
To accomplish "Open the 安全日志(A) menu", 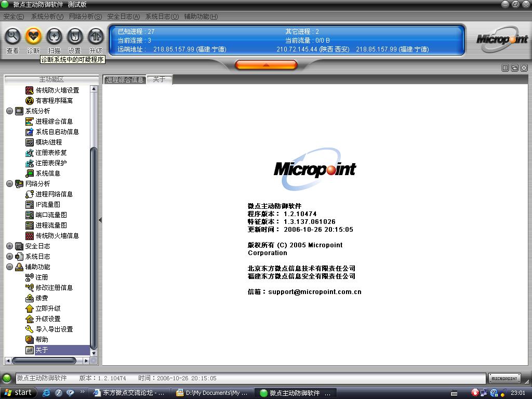I will click(124, 17).
